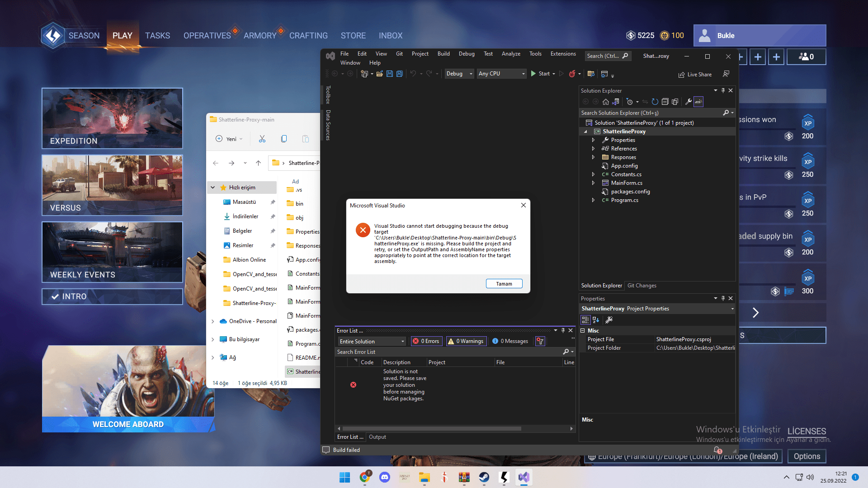Click the Discord icon on the taskbar
The height and width of the screenshot is (488, 868).
coord(385,477)
